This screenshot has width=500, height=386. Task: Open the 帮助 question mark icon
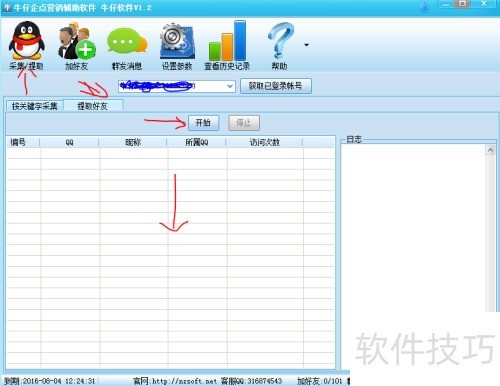[280, 40]
